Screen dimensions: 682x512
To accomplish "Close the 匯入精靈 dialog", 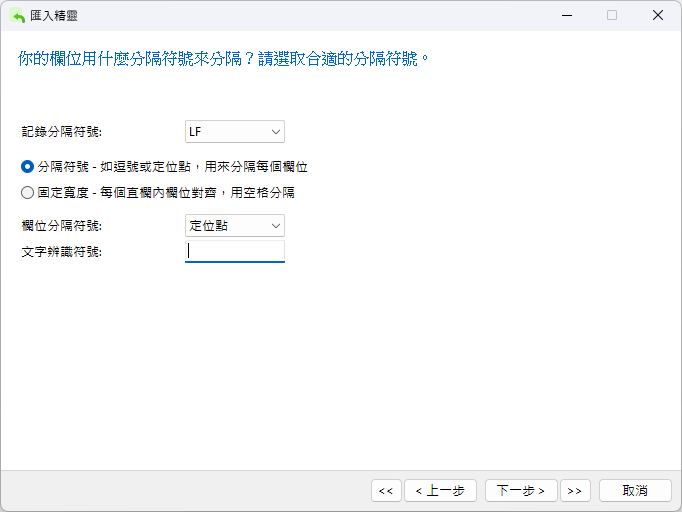I will pos(657,15).
